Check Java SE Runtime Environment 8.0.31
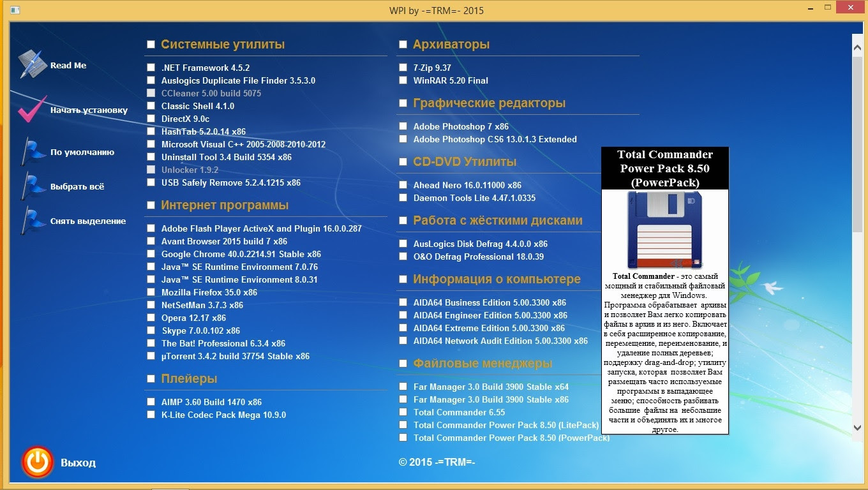This screenshot has height=490, width=868. pos(151,279)
